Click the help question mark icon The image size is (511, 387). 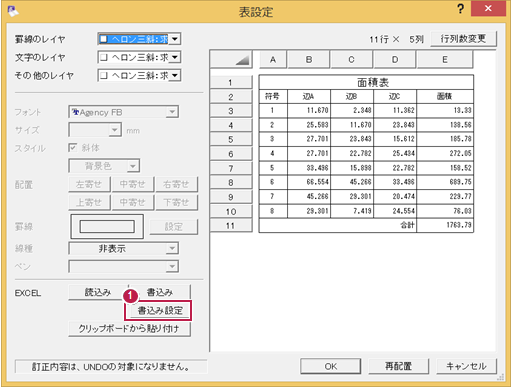[460, 9]
